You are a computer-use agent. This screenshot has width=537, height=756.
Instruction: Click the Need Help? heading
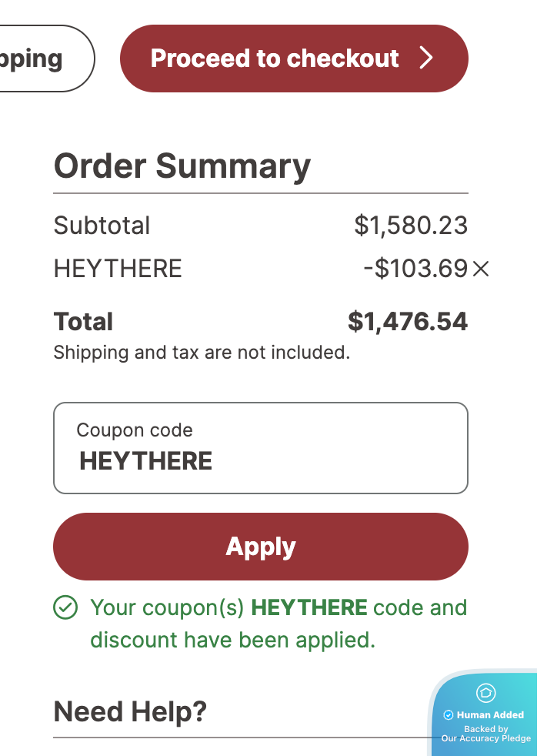130,712
